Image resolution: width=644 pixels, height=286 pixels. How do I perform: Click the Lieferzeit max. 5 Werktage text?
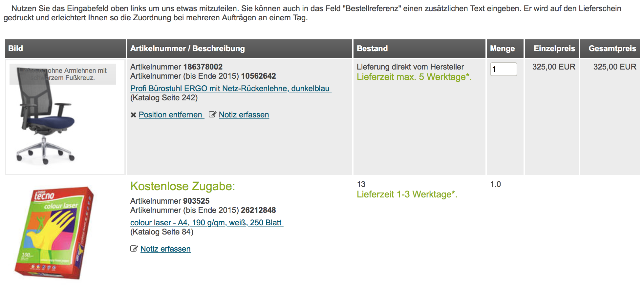414,77
